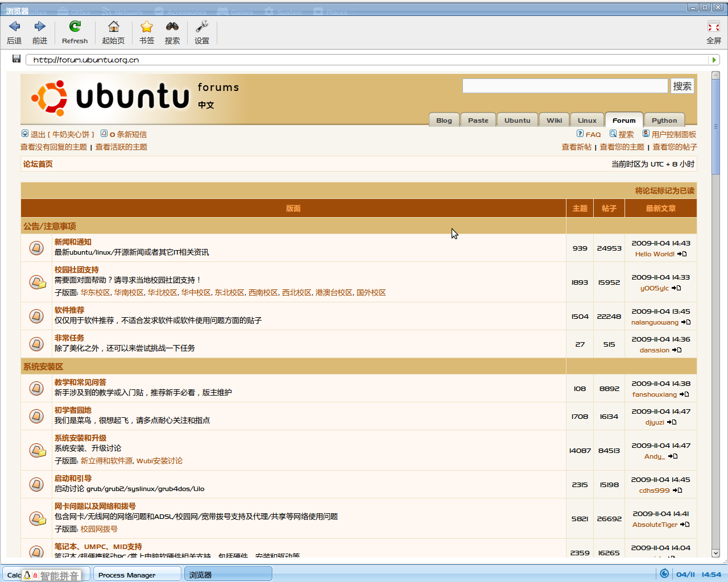Click the Ubuntu forums logo

click(x=135, y=97)
